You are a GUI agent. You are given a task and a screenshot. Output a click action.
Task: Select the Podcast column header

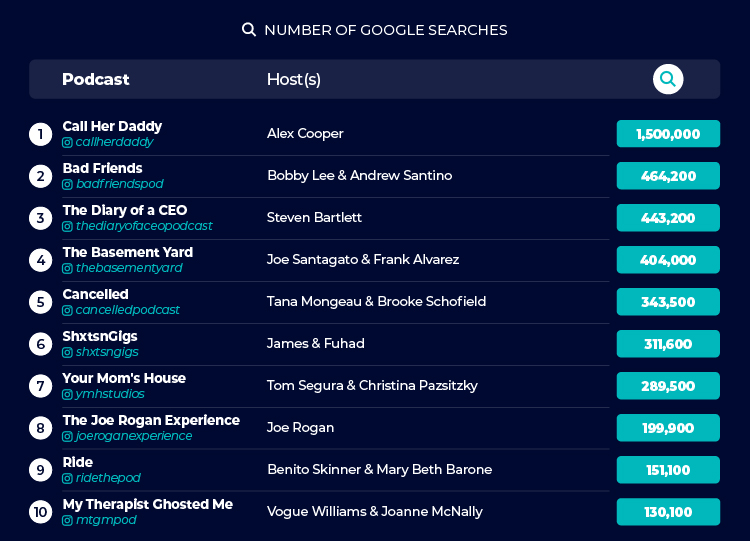click(x=96, y=79)
